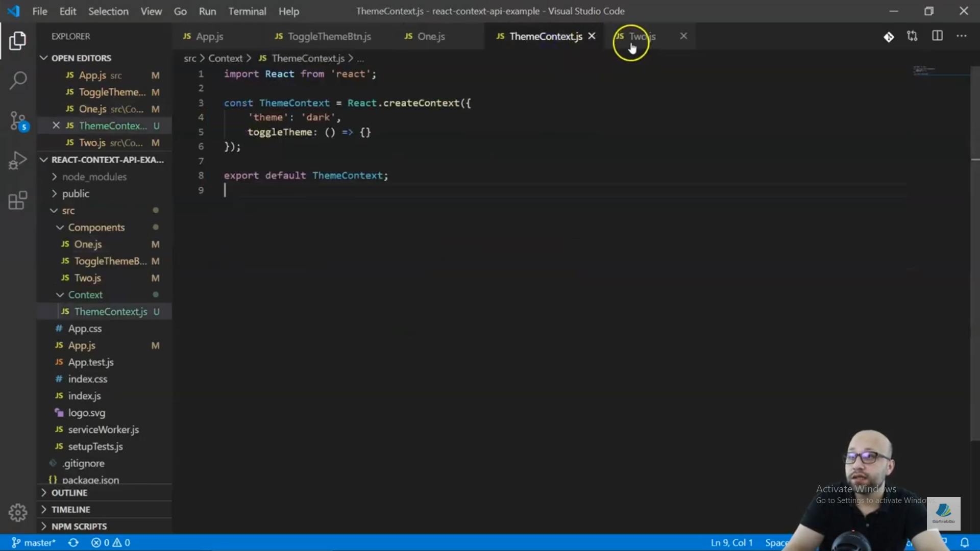Screen dimensions: 980x551
Task: Open the File menu
Action: (39, 11)
